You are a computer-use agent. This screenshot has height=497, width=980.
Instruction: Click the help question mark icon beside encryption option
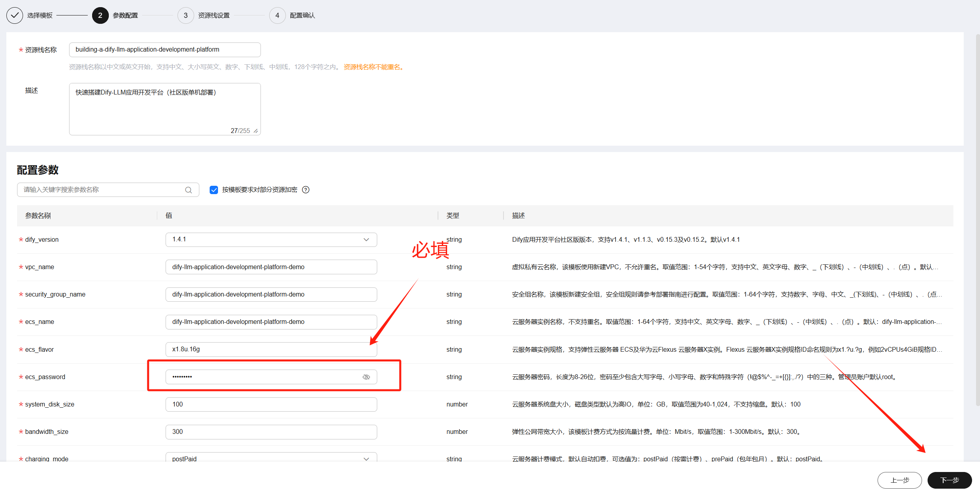pyautogui.click(x=306, y=190)
